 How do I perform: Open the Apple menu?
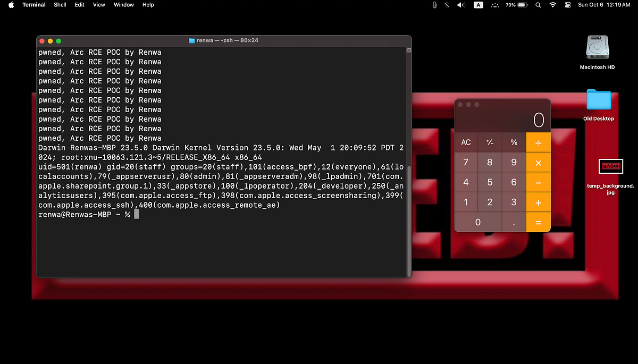[x=11, y=5]
